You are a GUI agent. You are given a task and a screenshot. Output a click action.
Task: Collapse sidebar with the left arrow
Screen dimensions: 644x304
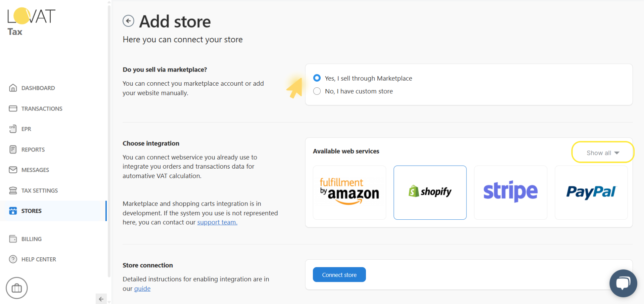pos(101,299)
